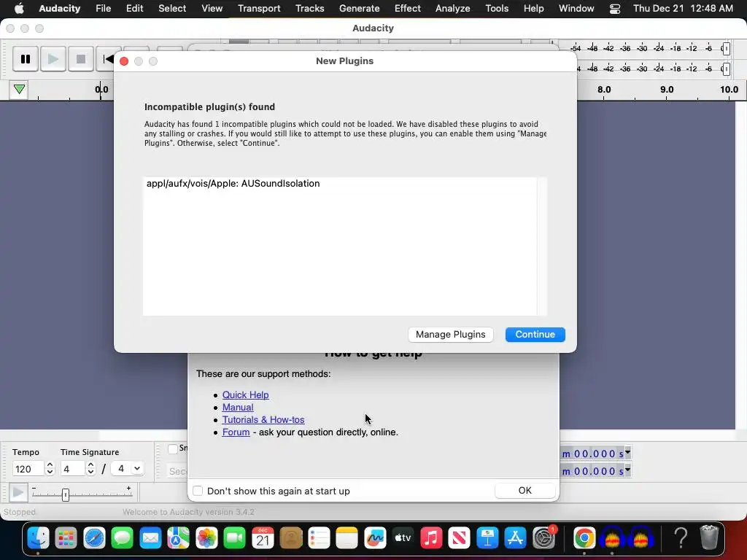Click the Play-at-Speed button beside the speed slider
This screenshot has width=747, height=560.
pyautogui.click(x=18, y=492)
